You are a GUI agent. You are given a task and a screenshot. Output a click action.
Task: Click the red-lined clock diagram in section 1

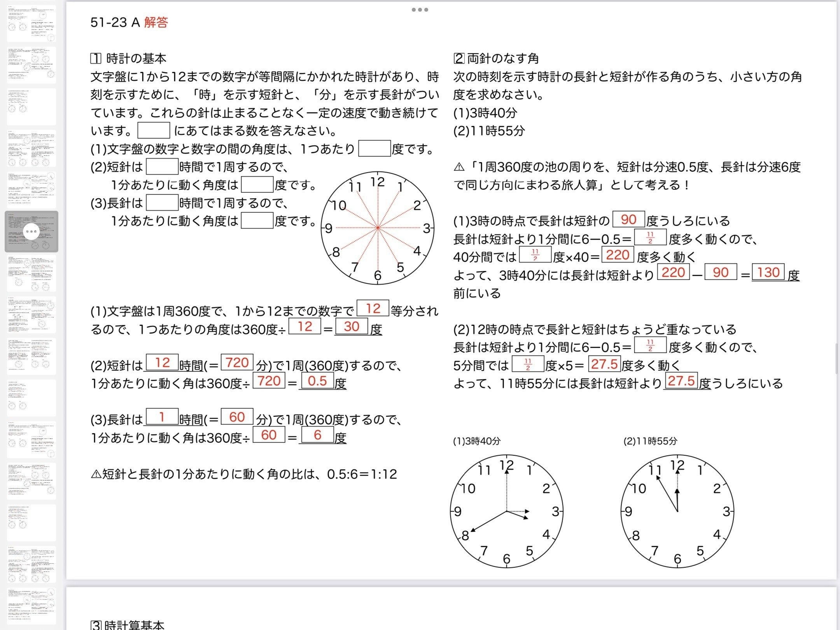(x=377, y=228)
